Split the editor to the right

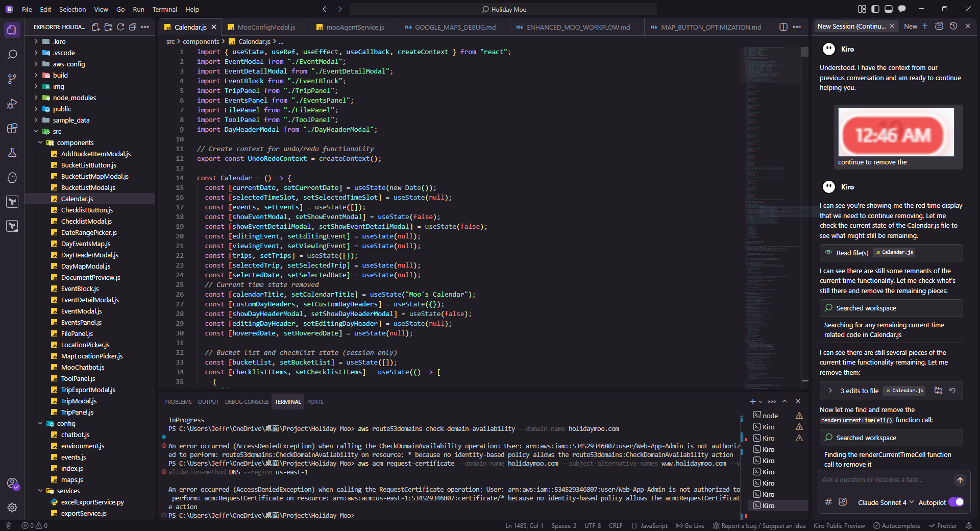click(x=783, y=27)
